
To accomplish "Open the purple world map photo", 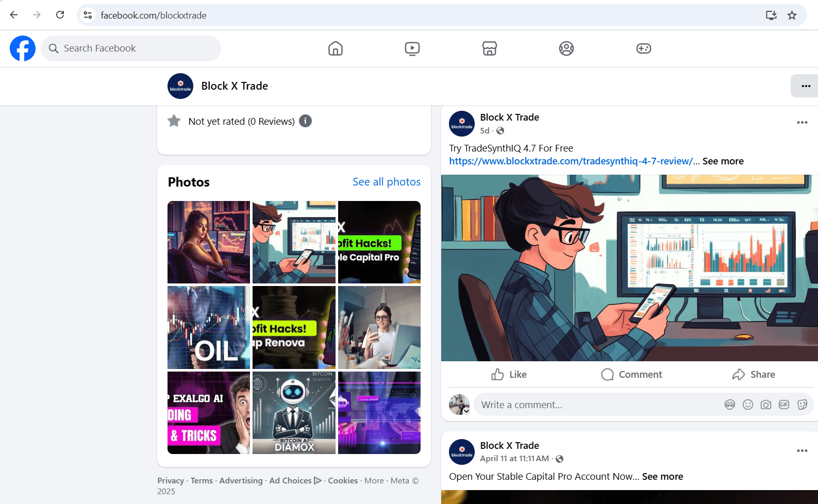I will (x=379, y=413).
